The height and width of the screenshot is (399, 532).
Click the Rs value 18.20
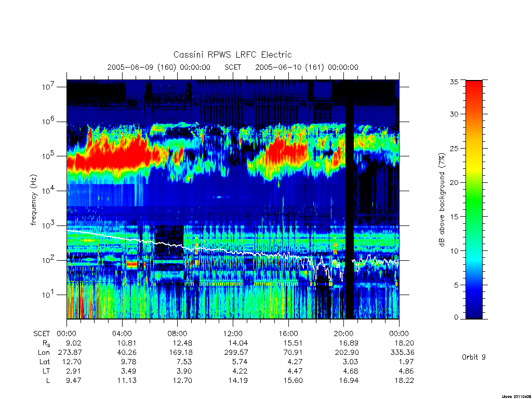pyautogui.click(x=404, y=343)
